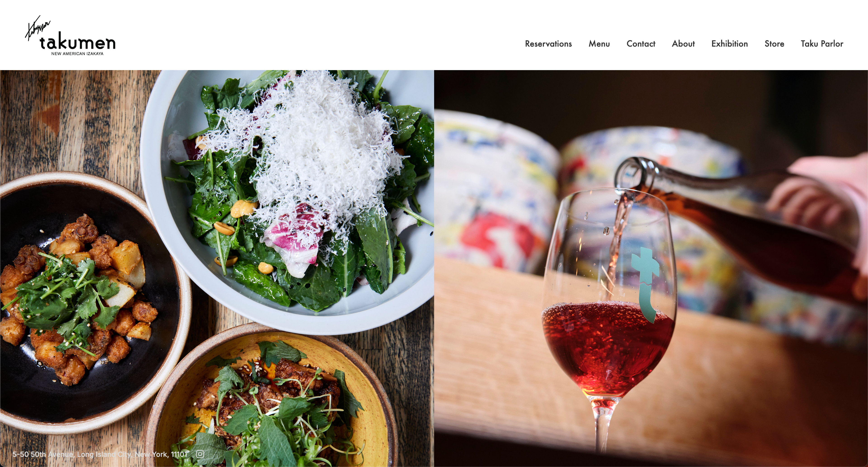Visit the Store link

tap(774, 44)
